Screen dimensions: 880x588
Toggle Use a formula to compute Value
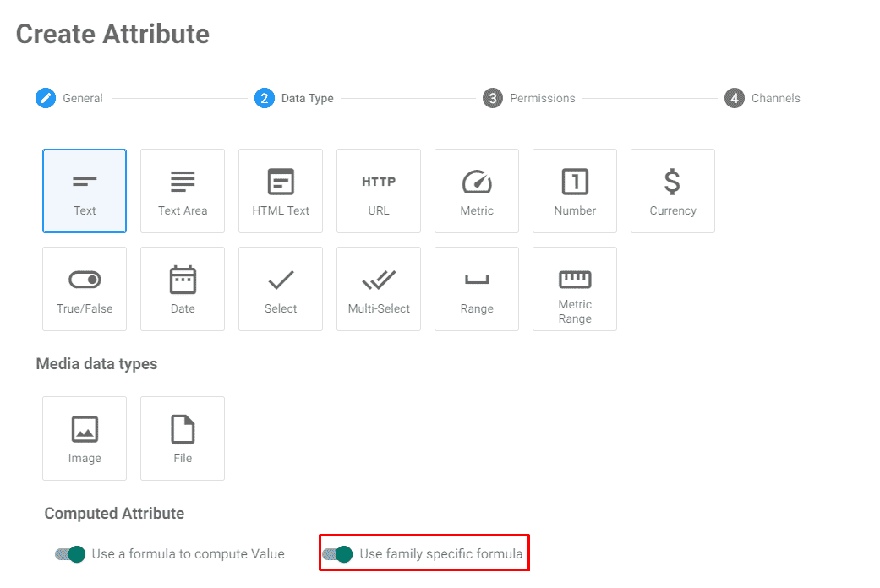[70, 554]
